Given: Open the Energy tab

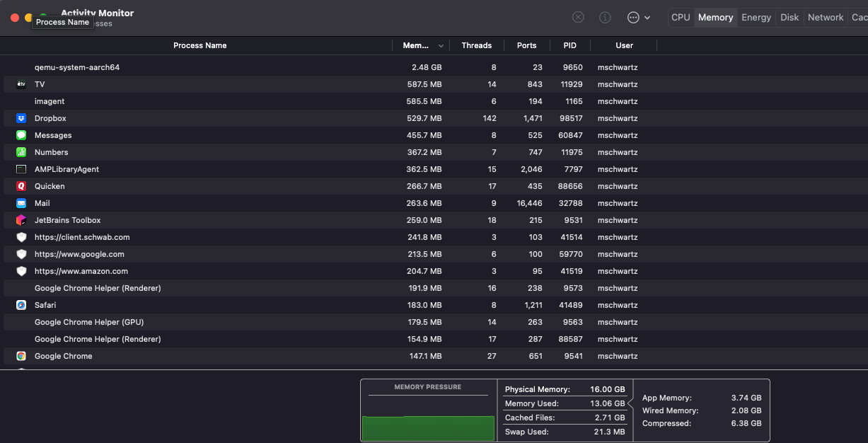Looking at the screenshot, I should (756, 17).
